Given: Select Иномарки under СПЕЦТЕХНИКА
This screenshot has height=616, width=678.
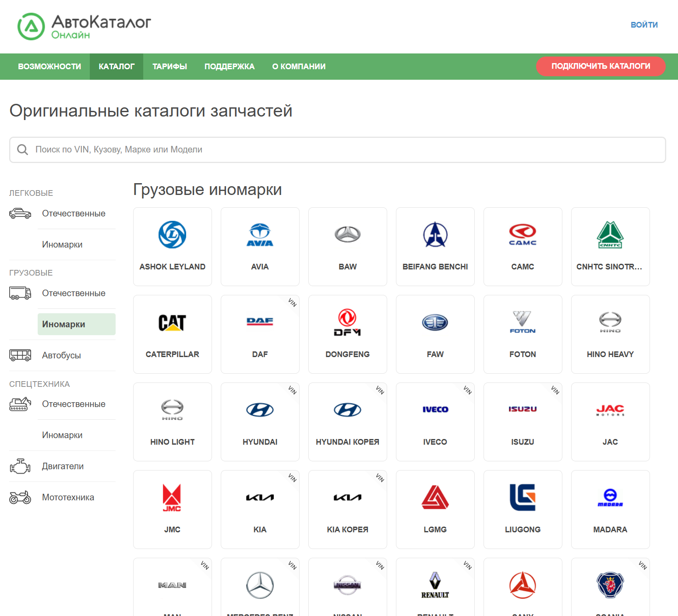Looking at the screenshot, I should coord(62,435).
